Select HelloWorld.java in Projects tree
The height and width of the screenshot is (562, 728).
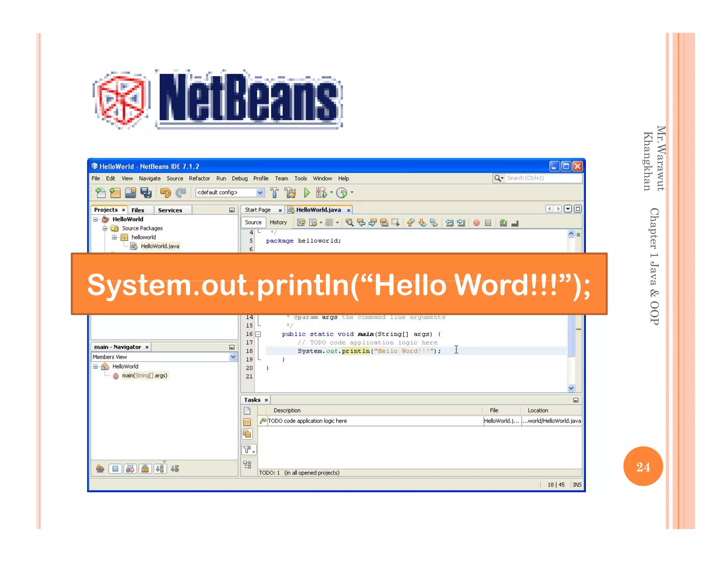(x=160, y=246)
